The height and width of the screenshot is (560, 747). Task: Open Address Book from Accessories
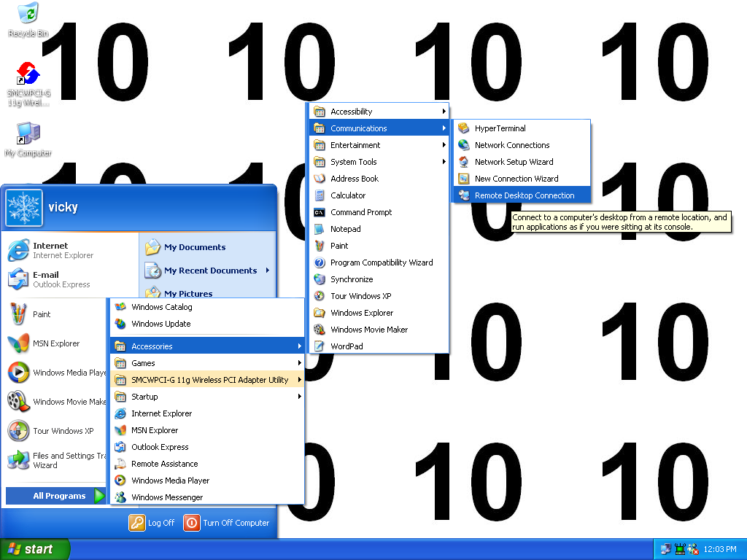pos(379,179)
